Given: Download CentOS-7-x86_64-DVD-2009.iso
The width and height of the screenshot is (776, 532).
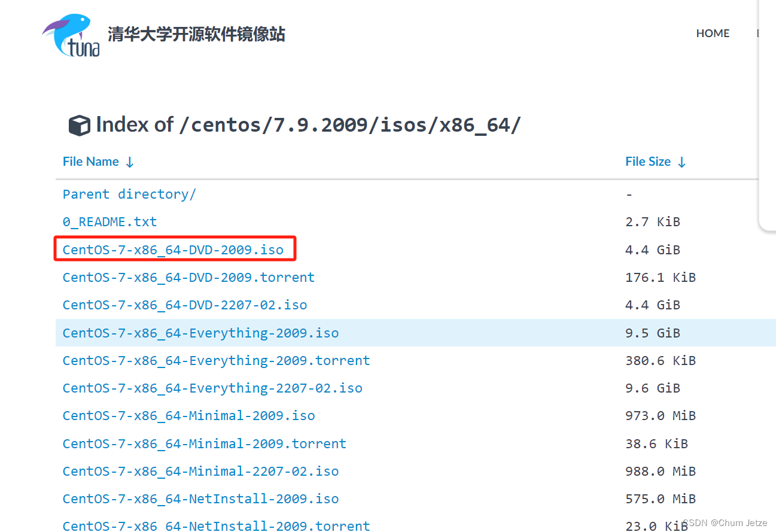Looking at the screenshot, I should click(x=173, y=250).
